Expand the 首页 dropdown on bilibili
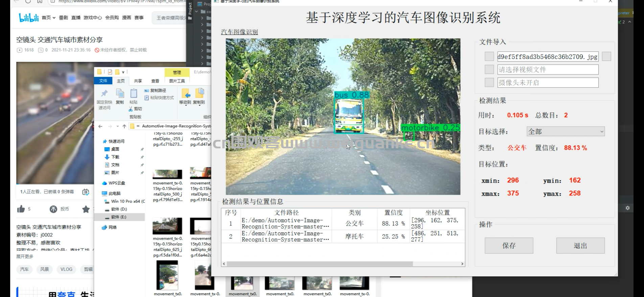The width and height of the screenshot is (644, 297). point(49,18)
